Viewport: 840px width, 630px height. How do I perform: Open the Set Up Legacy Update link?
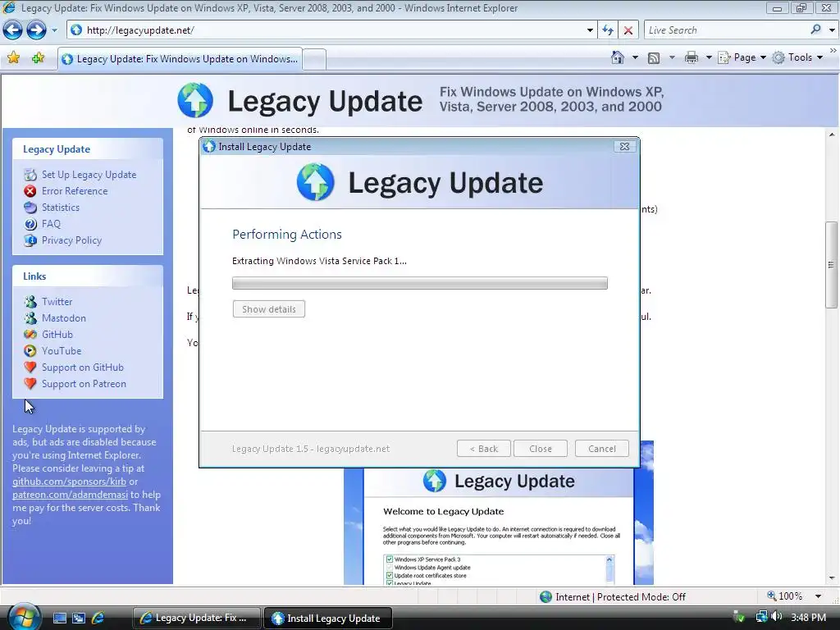(x=89, y=175)
